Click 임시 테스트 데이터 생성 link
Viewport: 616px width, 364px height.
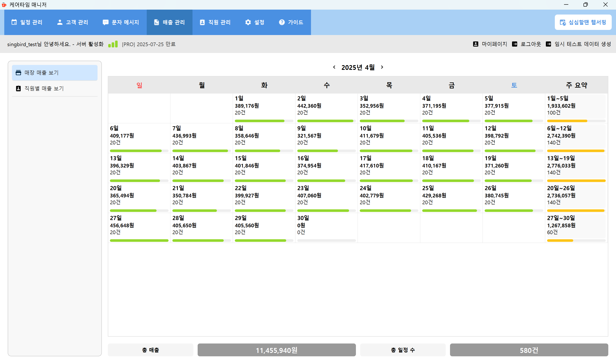pyautogui.click(x=582, y=44)
